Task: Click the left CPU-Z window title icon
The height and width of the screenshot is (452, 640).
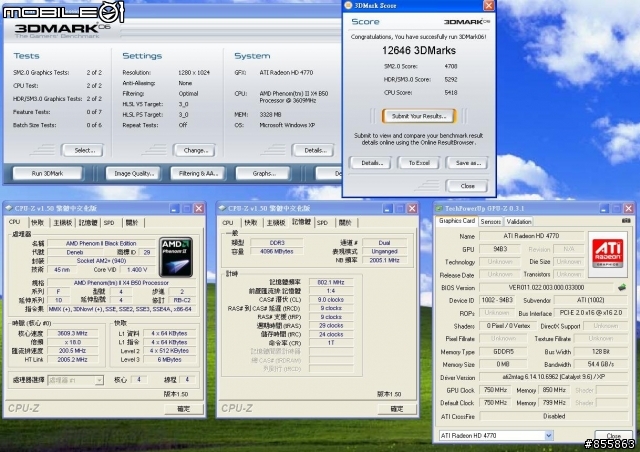Action: click(9, 208)
